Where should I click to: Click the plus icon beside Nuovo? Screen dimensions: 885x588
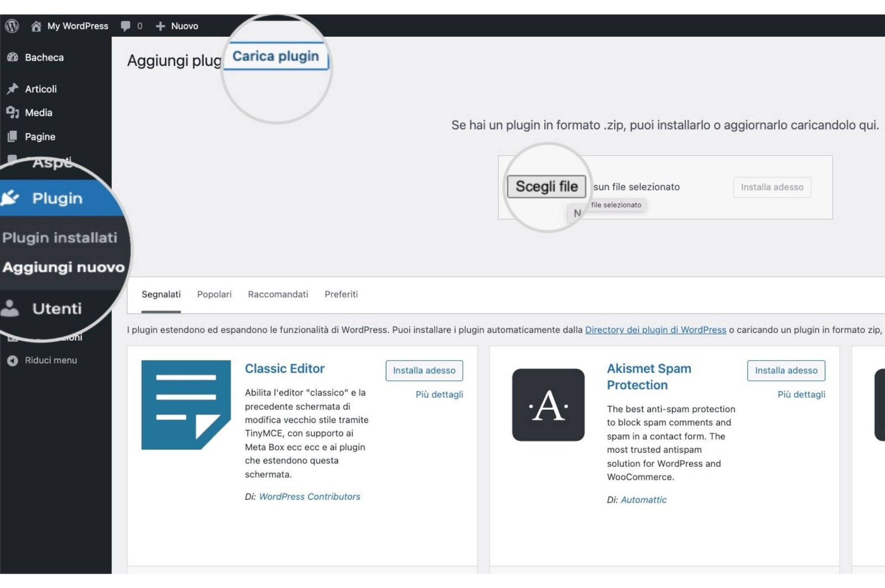tap(160, 26)
